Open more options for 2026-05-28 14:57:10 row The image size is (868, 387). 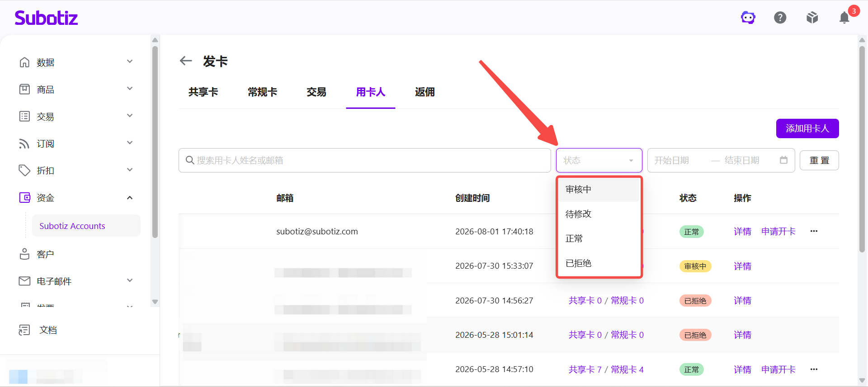pyautogui.click(x=814, y=369)
